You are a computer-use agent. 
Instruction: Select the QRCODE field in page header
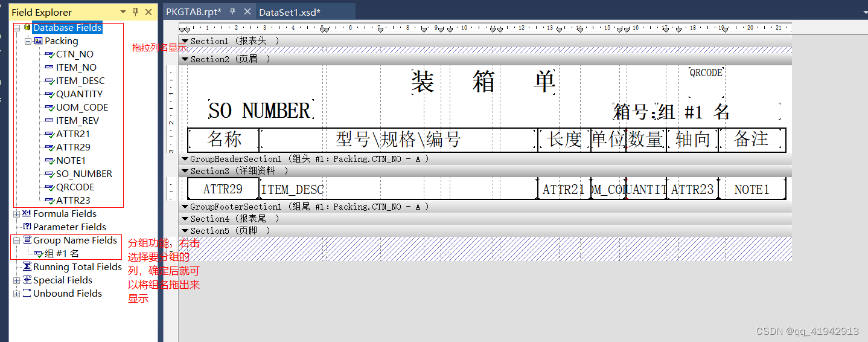click(x=706, y=81)
